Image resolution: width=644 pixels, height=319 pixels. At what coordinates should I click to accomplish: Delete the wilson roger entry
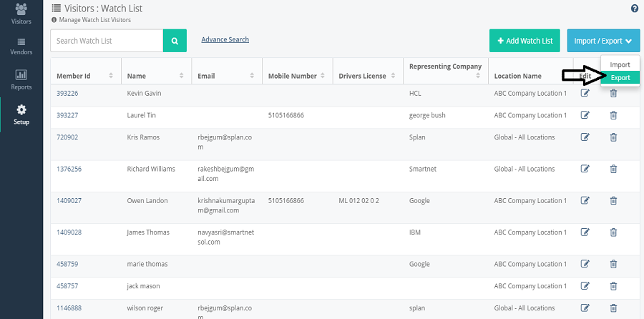613,308
